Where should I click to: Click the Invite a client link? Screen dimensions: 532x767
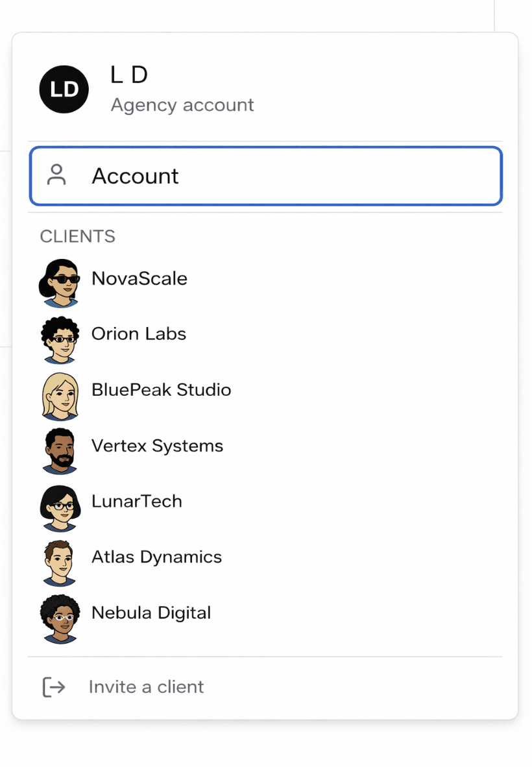click(x=145, y=687)
